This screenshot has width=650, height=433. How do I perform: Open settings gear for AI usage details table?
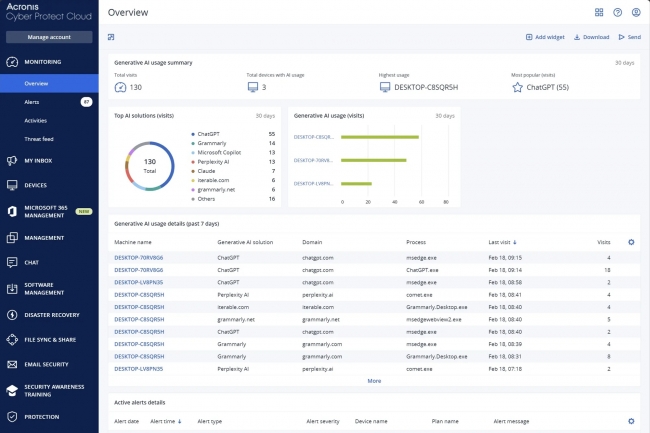630,242
